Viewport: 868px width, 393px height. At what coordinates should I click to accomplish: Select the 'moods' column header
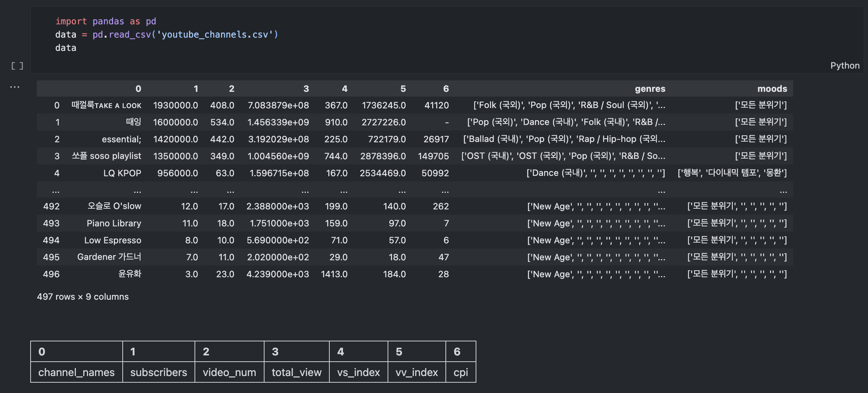(x=772, y=89)
